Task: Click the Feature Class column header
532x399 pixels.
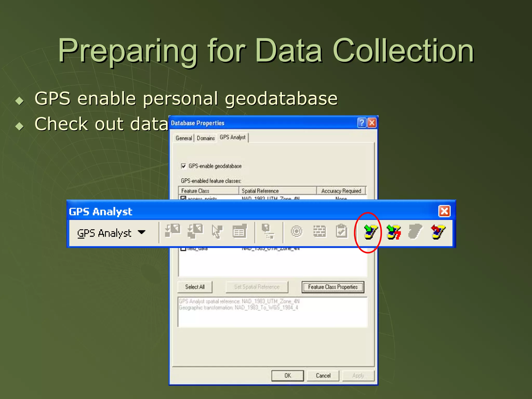Action: point(209,191)
